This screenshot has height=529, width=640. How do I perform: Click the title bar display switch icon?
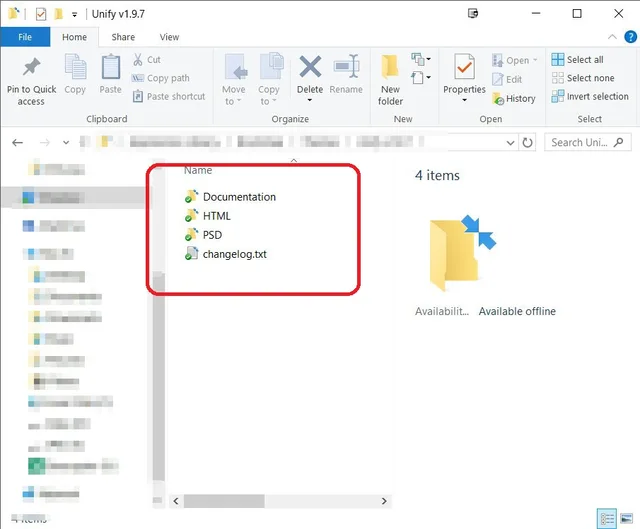point(473,14)
